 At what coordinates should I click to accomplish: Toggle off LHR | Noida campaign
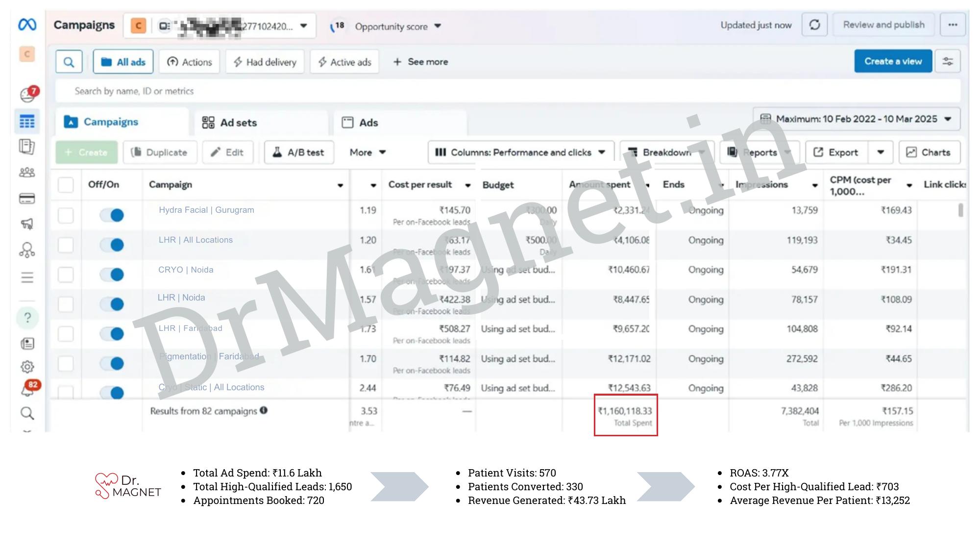[112, 304]
